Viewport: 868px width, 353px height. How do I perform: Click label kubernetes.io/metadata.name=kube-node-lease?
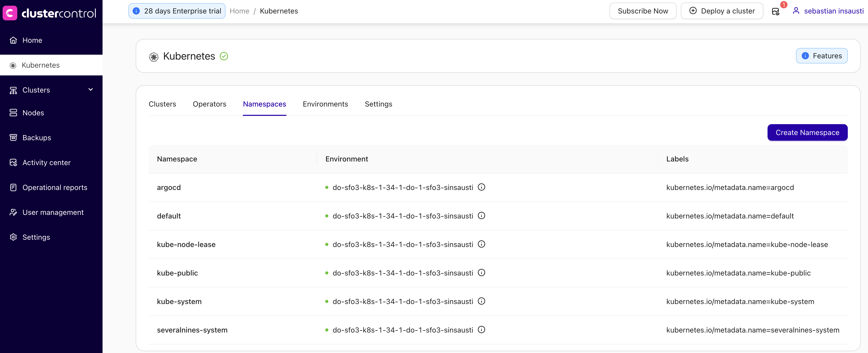[747, 245]
